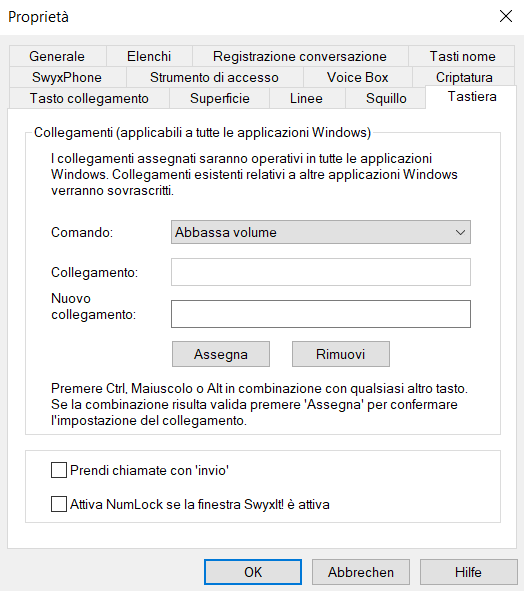524x591 pixels.
Task: Select the Abbassa volume combo box
Action: [x=321, y=232]
